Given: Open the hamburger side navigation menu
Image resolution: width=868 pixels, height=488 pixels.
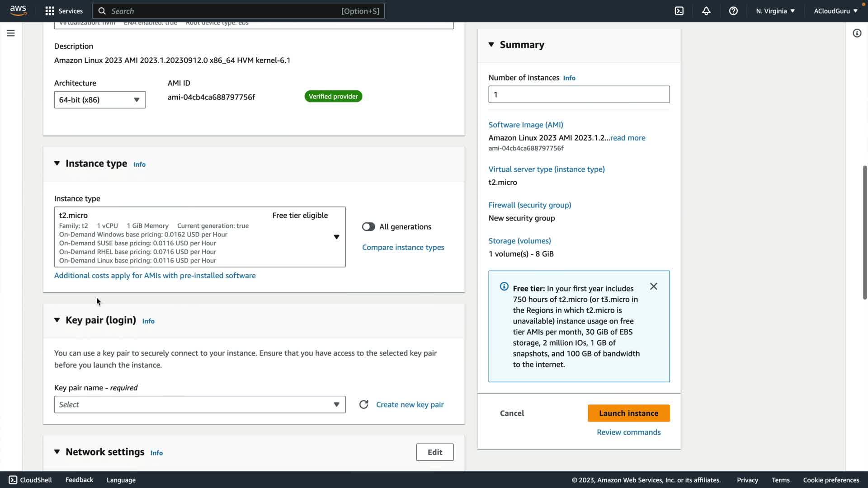Looking at the screenshot, I should coord(11,33).
